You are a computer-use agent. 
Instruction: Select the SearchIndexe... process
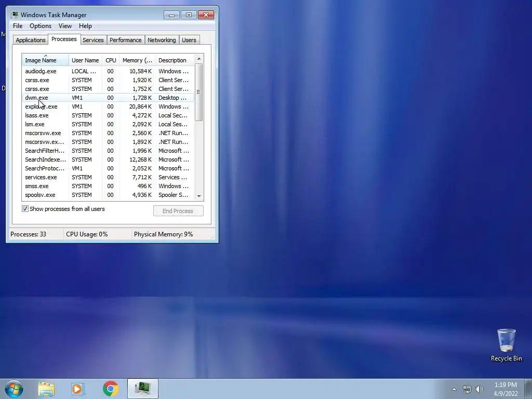(x=109, y=159)
